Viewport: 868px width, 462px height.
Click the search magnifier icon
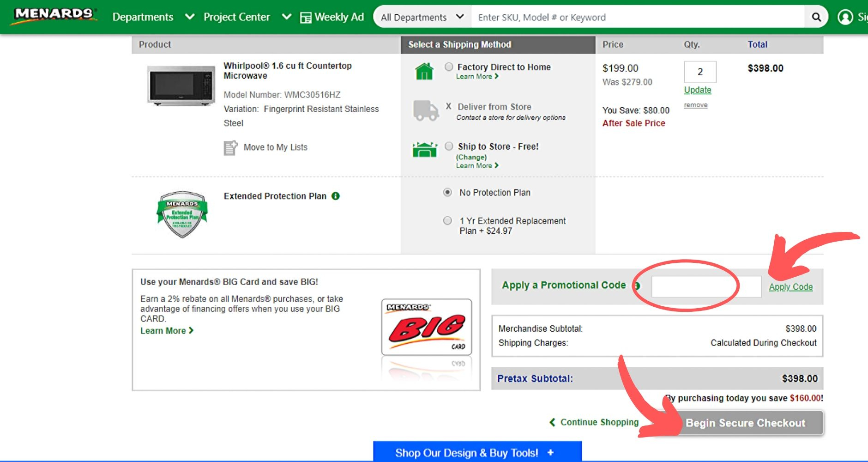816,17
